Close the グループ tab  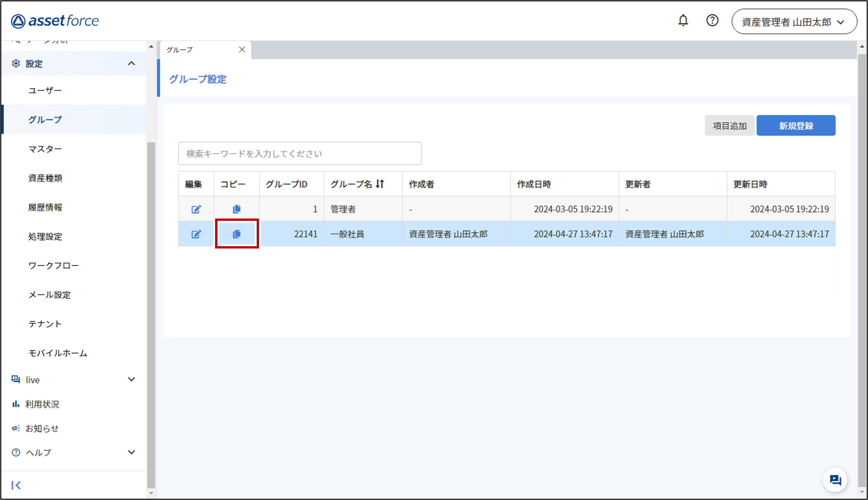pos(242,50)
